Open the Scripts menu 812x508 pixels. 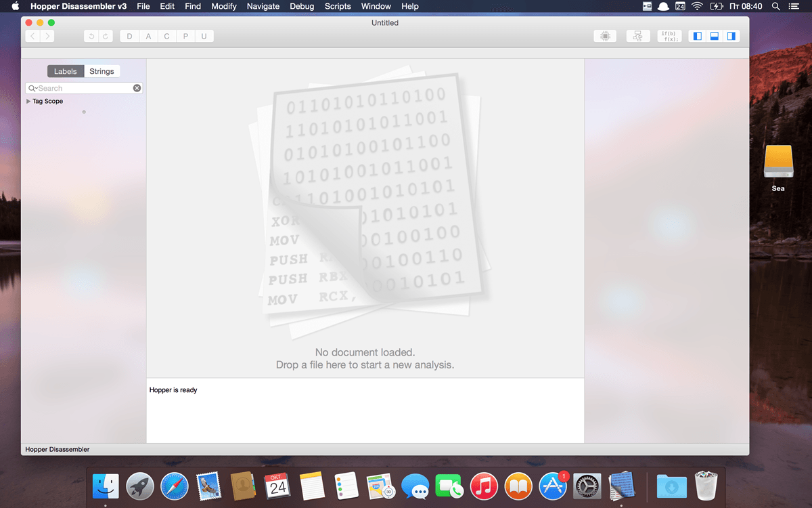338,6
